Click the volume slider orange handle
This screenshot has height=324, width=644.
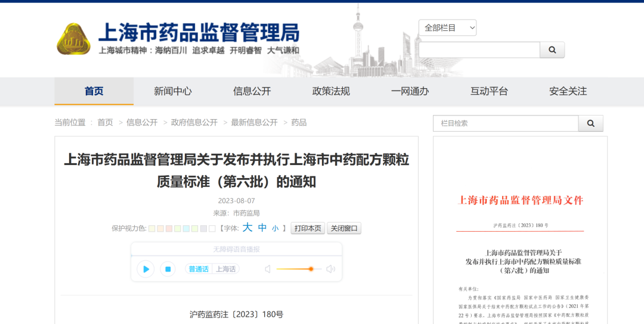pyautogui.click(x=311, y=269)
